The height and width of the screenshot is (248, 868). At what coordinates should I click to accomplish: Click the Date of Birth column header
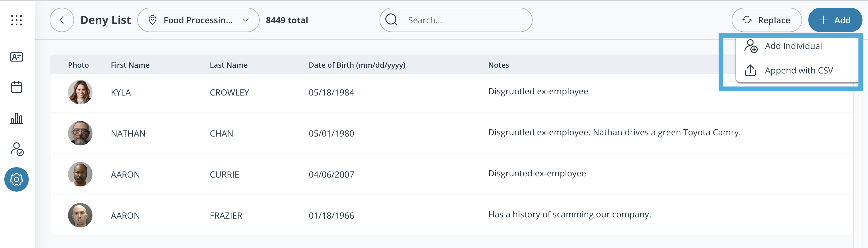pos(357,65)
